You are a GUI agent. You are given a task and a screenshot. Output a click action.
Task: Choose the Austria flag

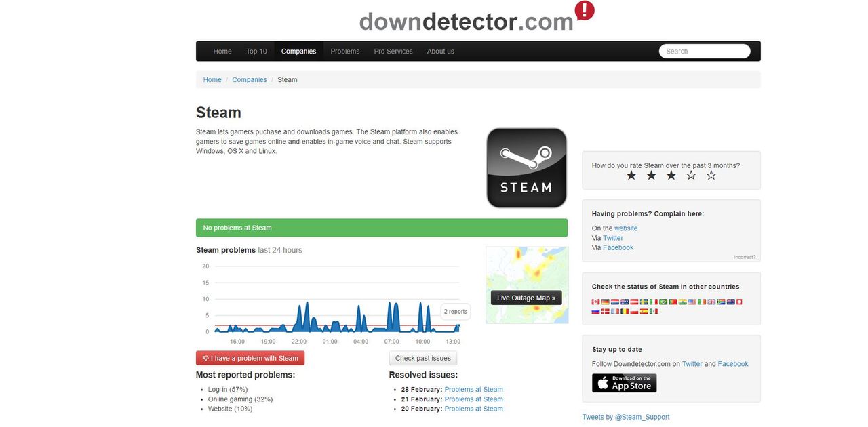tap(635, 302)
